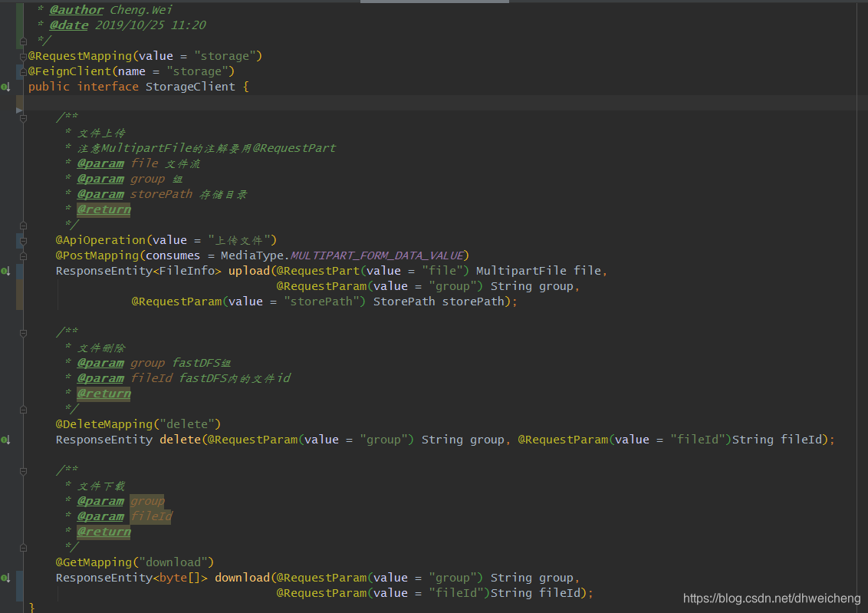
Task: Click fold end marker on @PostMapping line
Action: click(23, 255)
